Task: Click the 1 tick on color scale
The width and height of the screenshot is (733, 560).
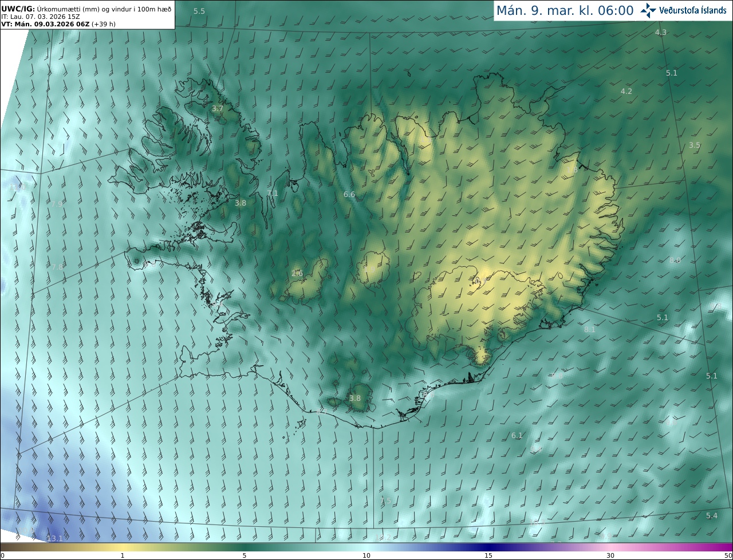Action: pyautogui.click(x=123, y=555)
